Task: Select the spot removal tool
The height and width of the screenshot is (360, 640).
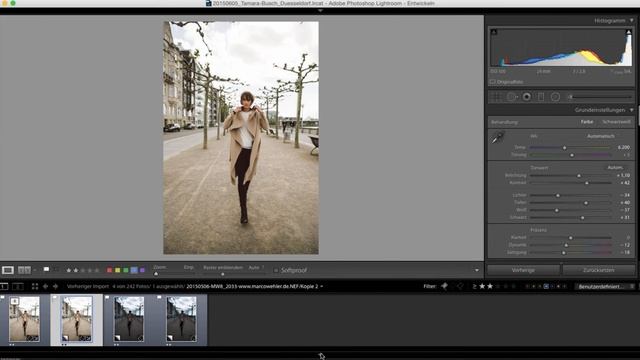Action: pos(512,97)
